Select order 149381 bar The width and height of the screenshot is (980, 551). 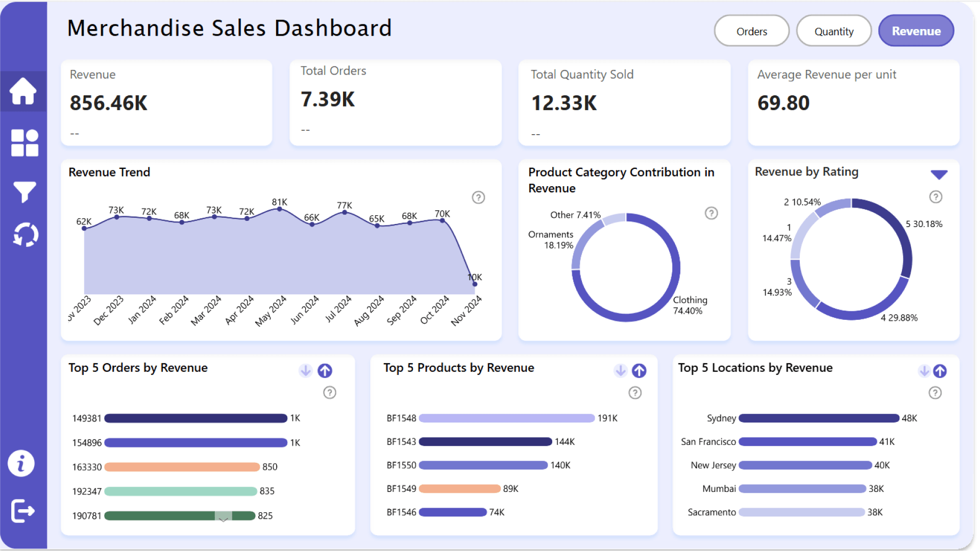pos(196,418)
